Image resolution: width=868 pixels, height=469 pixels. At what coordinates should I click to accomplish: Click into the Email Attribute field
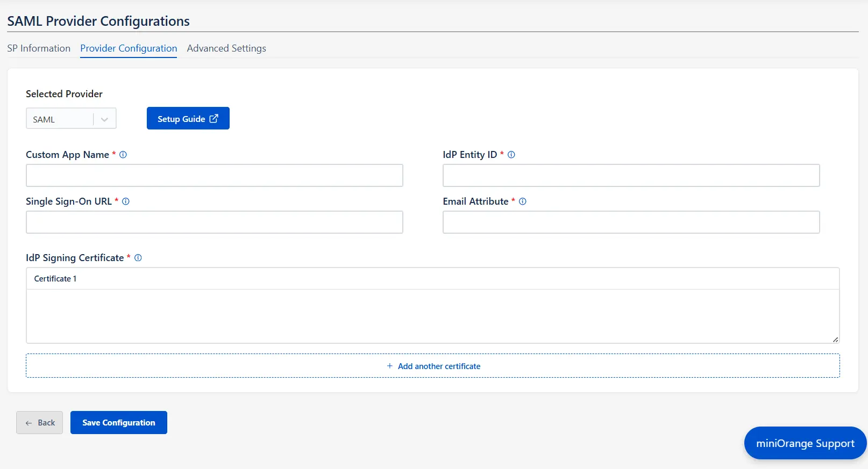(x=631, y=222)
